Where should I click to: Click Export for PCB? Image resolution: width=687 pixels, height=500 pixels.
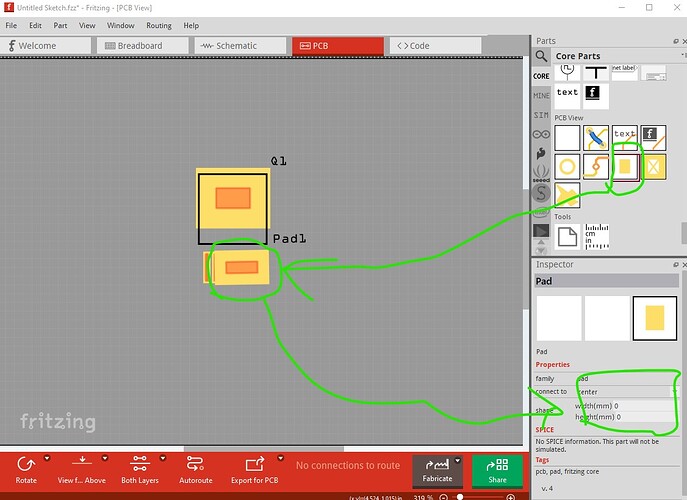(x=255, y=470)
